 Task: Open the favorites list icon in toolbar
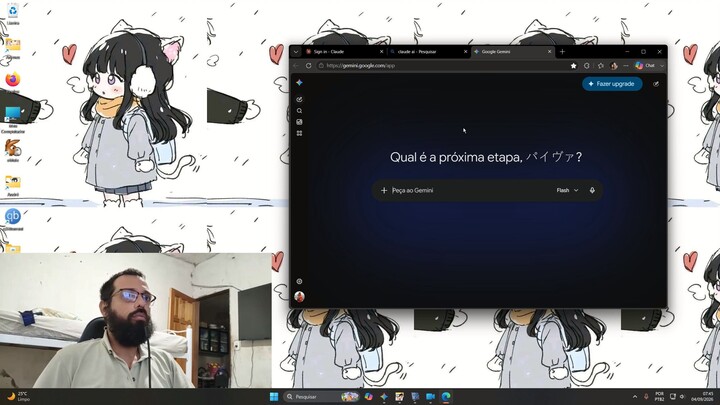click(x=601, y=66)
